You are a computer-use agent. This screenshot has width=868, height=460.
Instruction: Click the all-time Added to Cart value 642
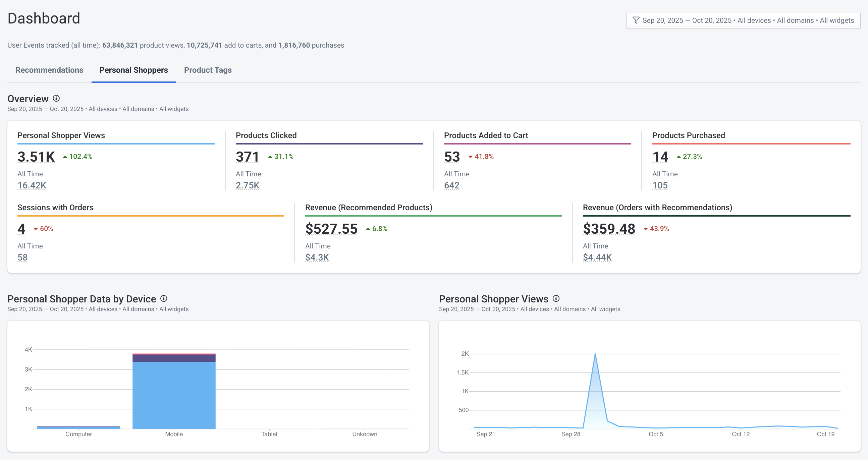pos(452,185)
